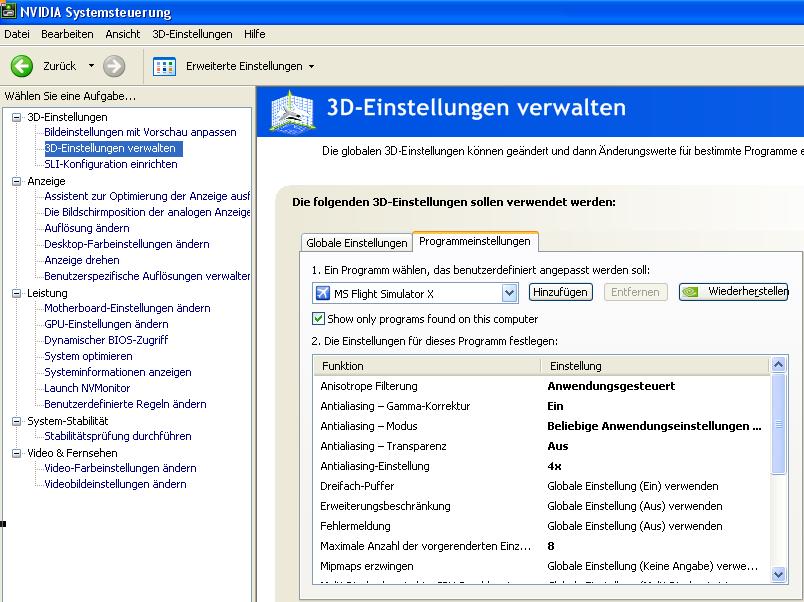Click the NVIDIA logo on Wiederherstellen button

coord(691,292)
